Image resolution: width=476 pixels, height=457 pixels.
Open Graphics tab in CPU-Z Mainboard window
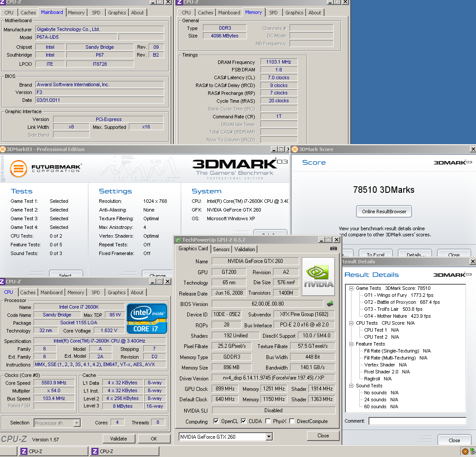point(117,13)
